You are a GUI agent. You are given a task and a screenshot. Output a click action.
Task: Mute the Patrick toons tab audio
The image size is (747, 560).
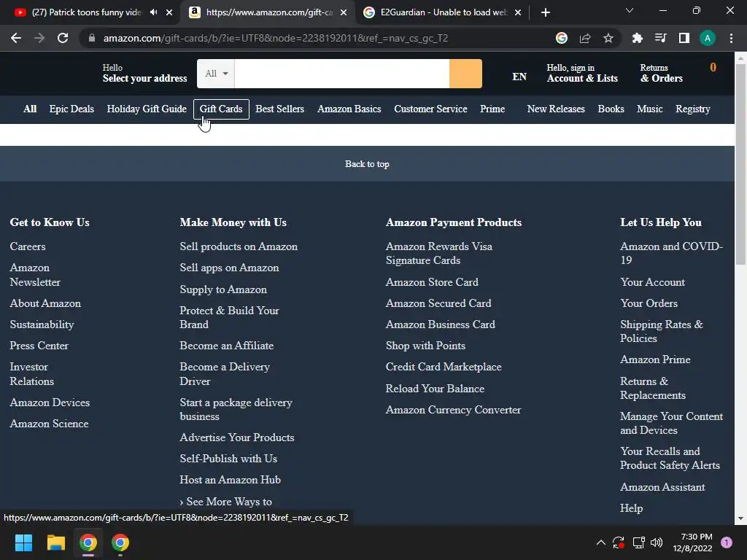(153, 12)
